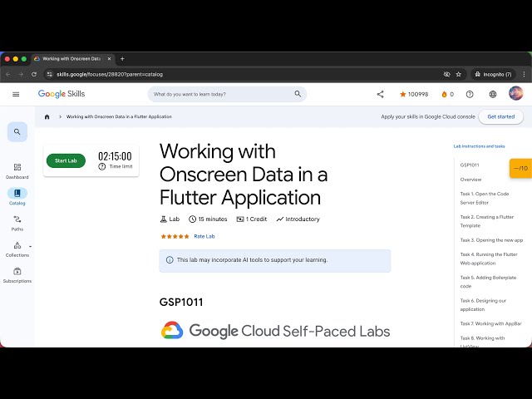
Task: Click the 1 Credit label
Action: point(252,219)
